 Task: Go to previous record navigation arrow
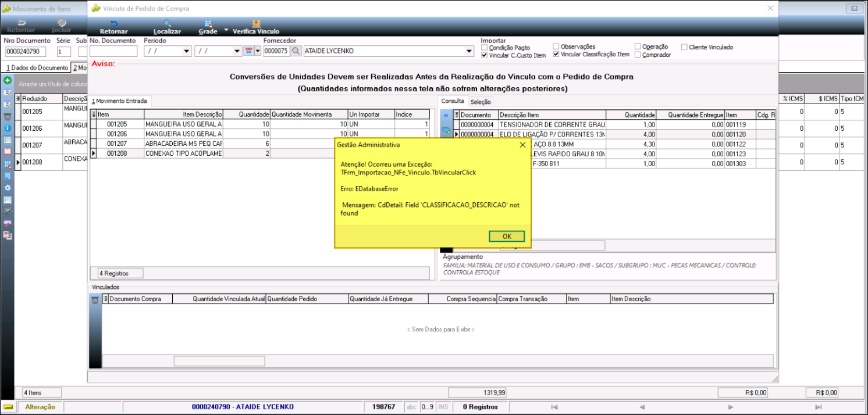coord(642,407)
